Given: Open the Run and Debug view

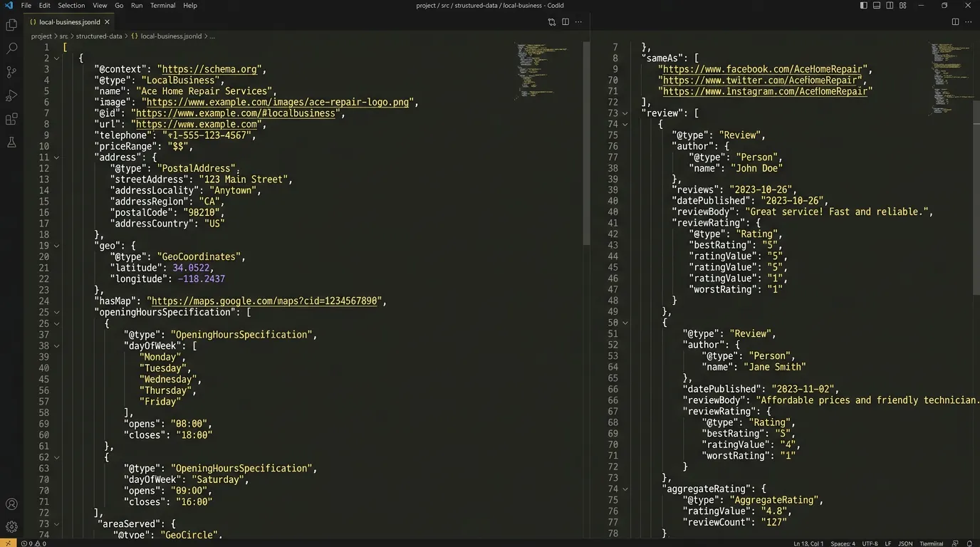Looking at the screenshot, I should pos(11,95).
